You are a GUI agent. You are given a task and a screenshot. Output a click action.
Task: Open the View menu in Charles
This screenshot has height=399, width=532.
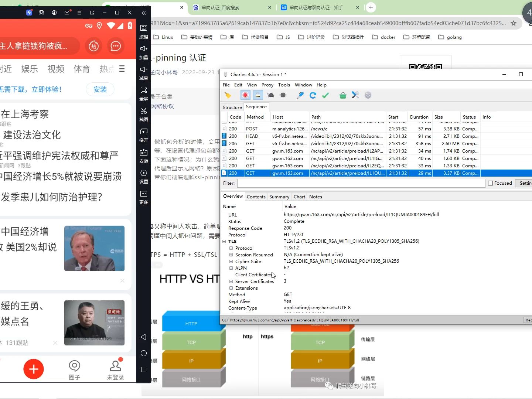[252, 85]
